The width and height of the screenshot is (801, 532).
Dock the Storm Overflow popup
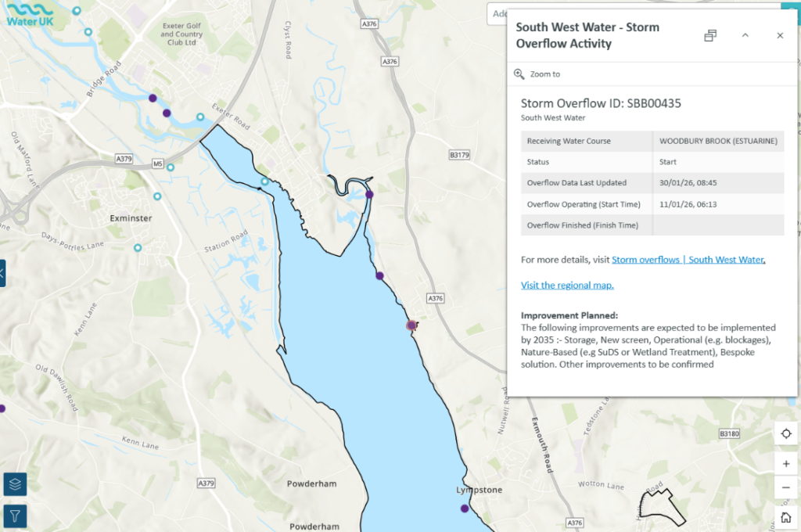[x=710, y=35]
